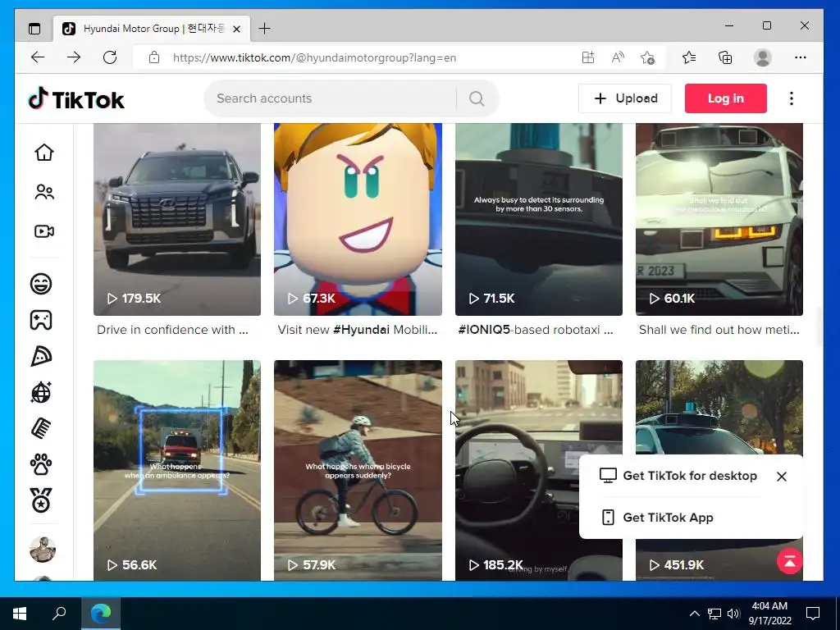Open the white robotaxi video with 60.1K views
This screenshot has width=840, height=630.
[x=719, y=219]
